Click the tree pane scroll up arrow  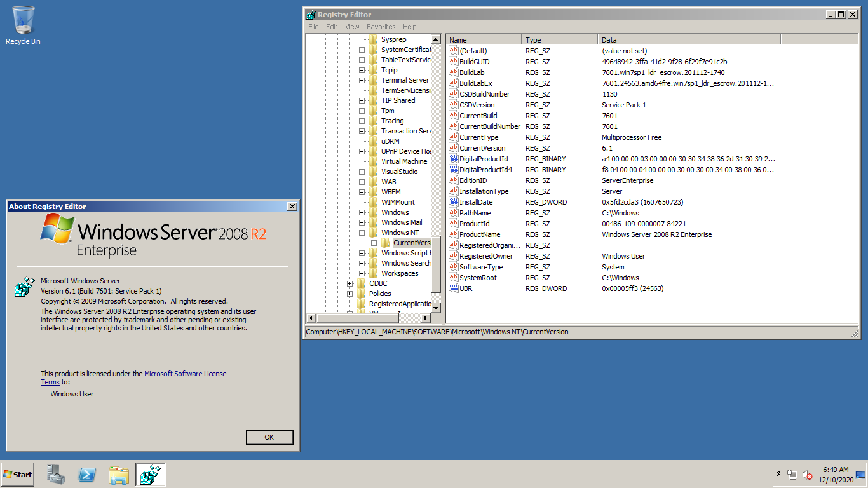[x=436, y=39]
